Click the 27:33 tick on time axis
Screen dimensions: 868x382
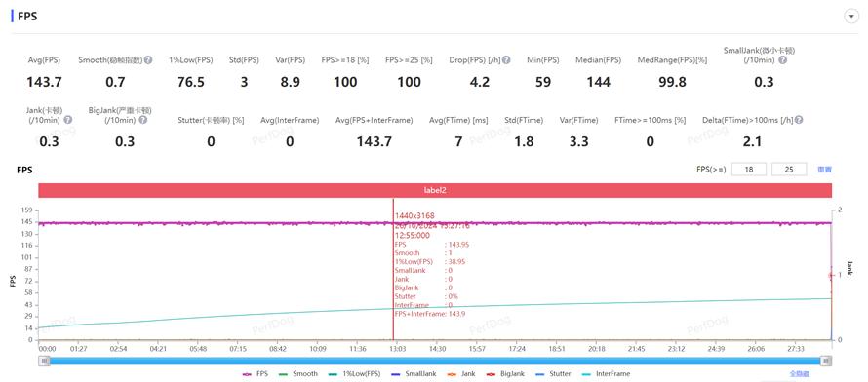coord(796,350)
